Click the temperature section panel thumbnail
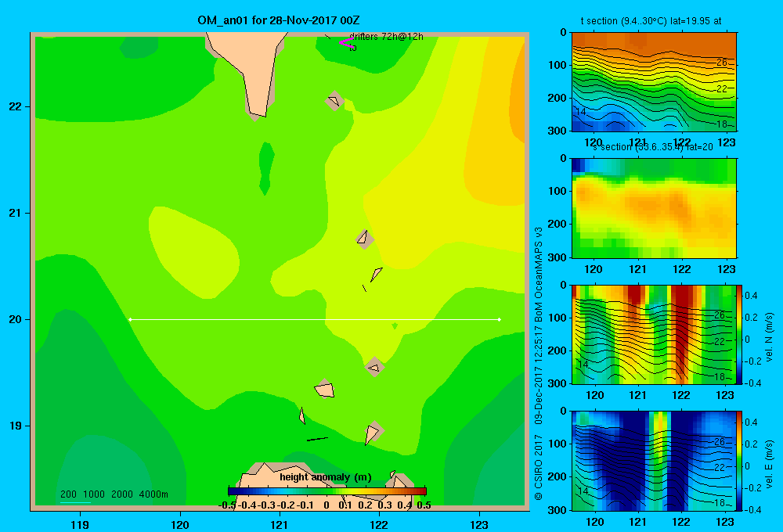The image size is (783, 532). [x=654, y=82]
